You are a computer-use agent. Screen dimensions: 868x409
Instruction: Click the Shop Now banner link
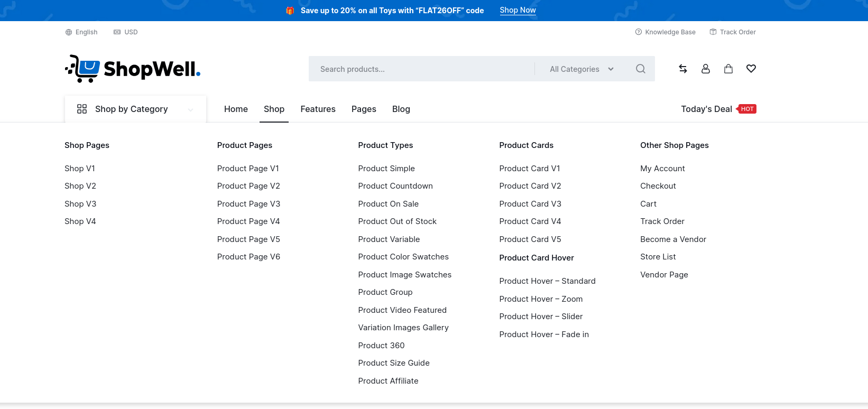pyautogui.click(x=518, y=10)
